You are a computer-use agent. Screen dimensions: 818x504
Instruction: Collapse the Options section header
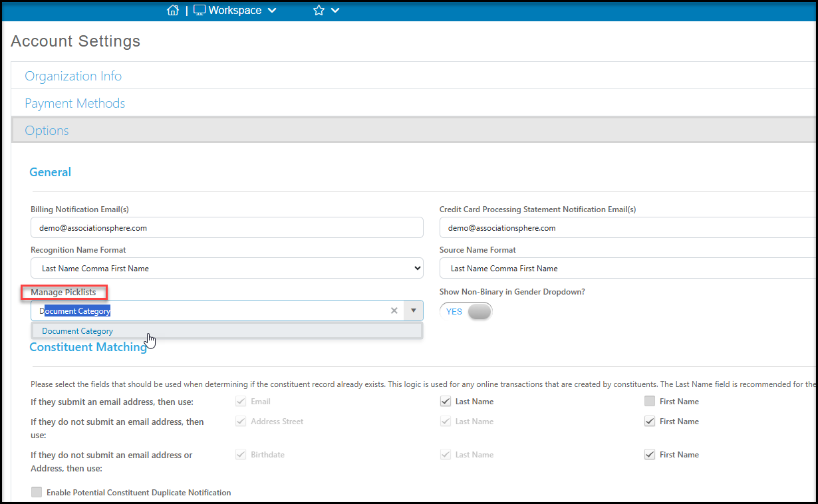(x=414, y=130)
